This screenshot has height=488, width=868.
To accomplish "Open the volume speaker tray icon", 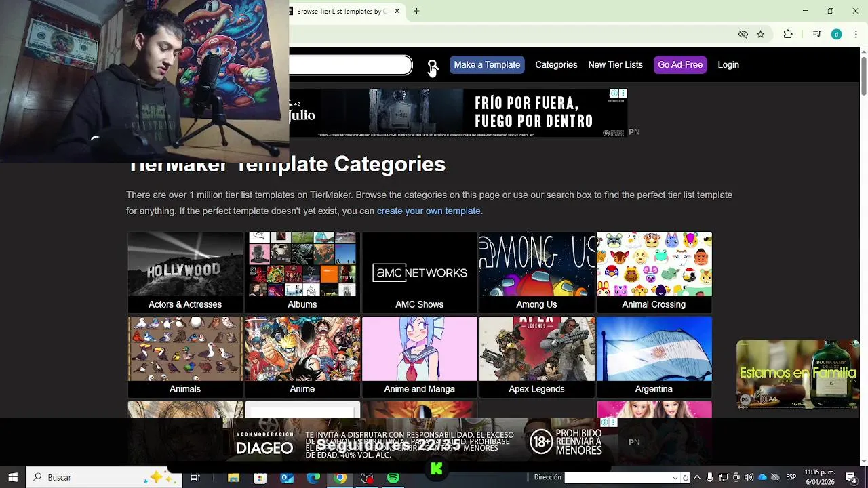I will [x=749, y=478].
